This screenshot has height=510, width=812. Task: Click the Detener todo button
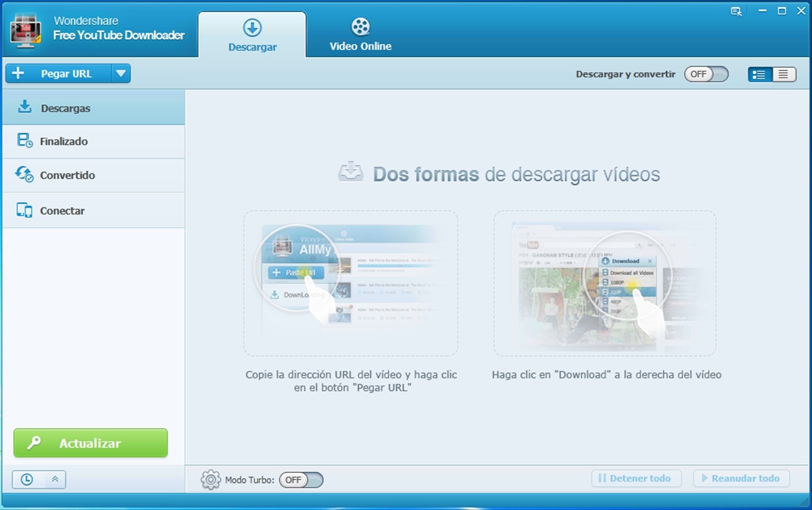tap(636, 478)
